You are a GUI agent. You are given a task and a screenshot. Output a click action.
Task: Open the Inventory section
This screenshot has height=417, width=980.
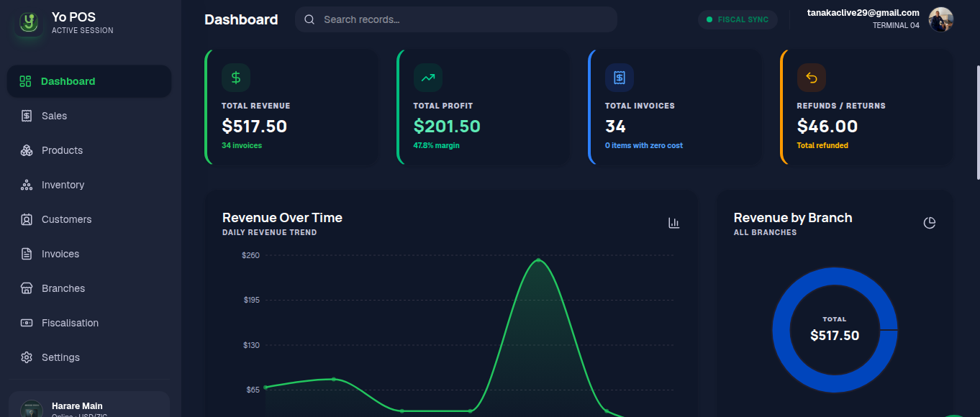pyautogui.click(x=89, y=185)
